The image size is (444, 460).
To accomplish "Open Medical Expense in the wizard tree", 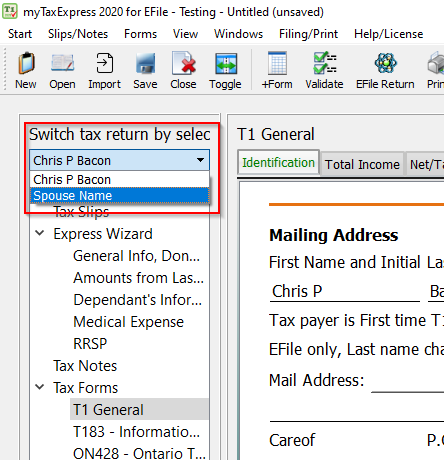I will pos(128,322).
